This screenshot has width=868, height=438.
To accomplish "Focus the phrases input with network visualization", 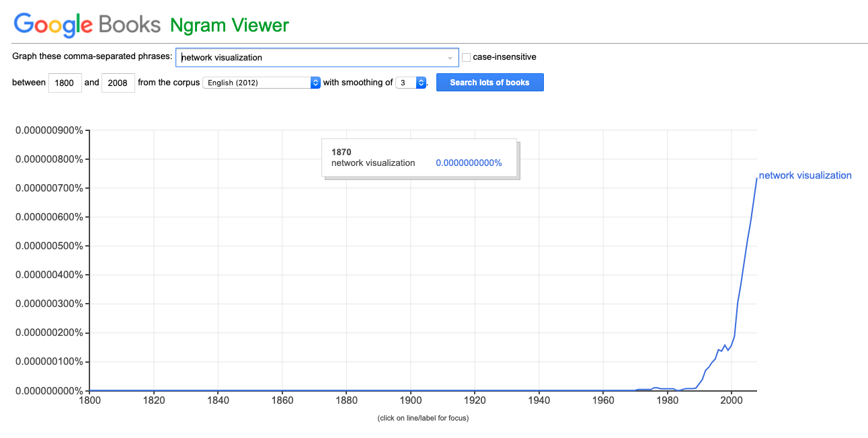I will pos(317,57).
